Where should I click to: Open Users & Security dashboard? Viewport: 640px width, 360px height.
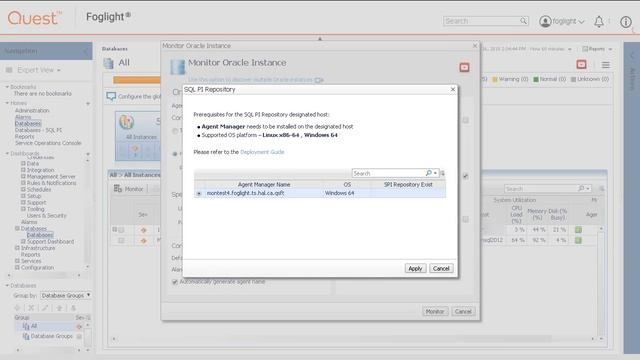pos(47,216)
